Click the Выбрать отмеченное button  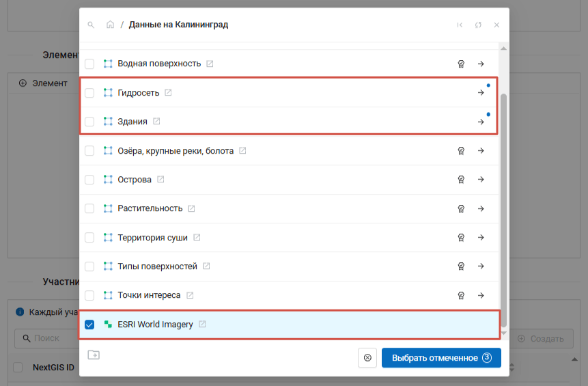[441, 357]
